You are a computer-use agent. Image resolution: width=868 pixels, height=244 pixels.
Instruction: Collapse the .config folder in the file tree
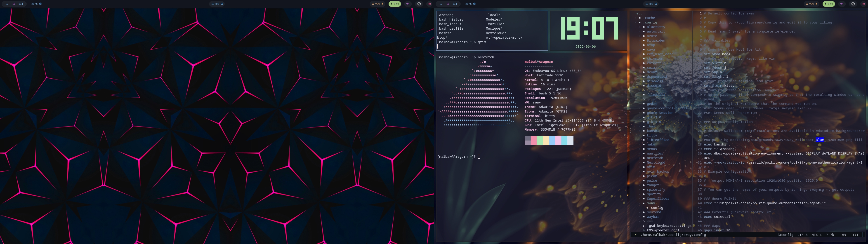click(650, 23)
